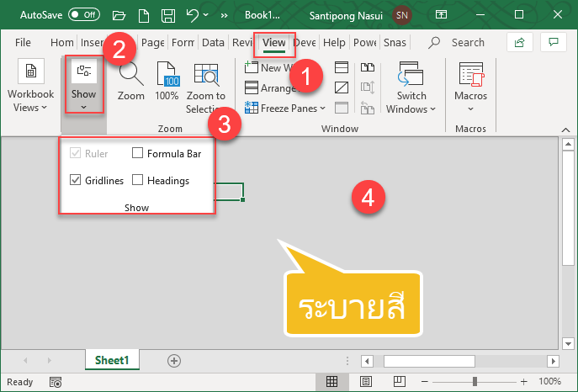Uncheck the Gridlines checkbox
The image size is (578, 392).
[75, 180]
